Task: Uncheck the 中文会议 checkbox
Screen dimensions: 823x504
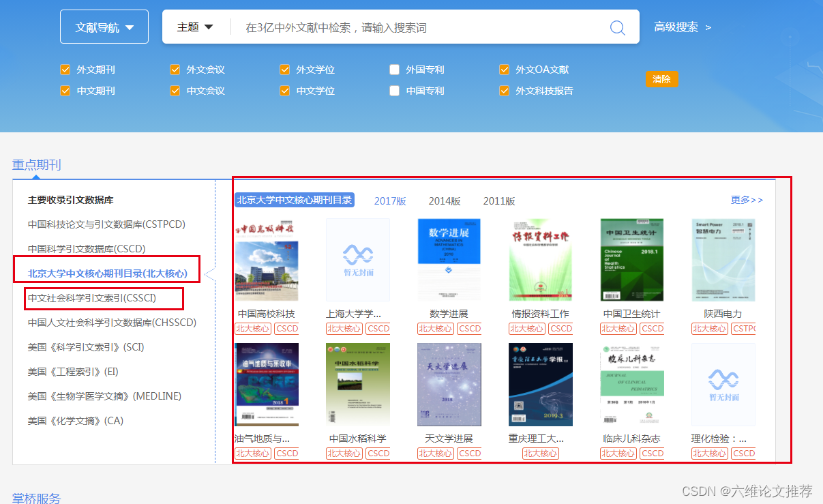Action: [x=175, y=91]
